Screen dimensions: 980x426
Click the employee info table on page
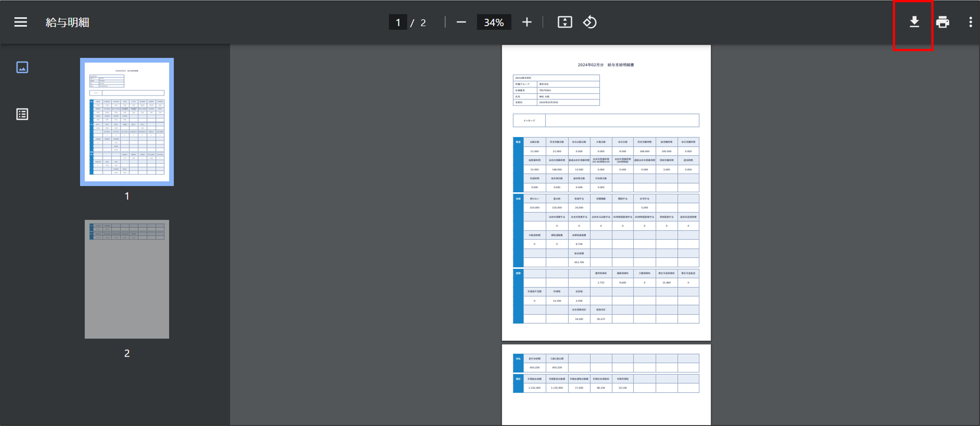click(556, 90)
